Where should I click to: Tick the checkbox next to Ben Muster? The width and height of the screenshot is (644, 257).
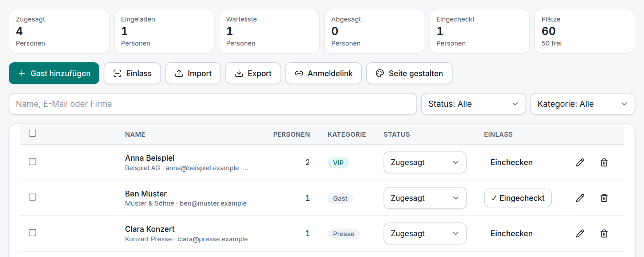(x=32, y=197)
